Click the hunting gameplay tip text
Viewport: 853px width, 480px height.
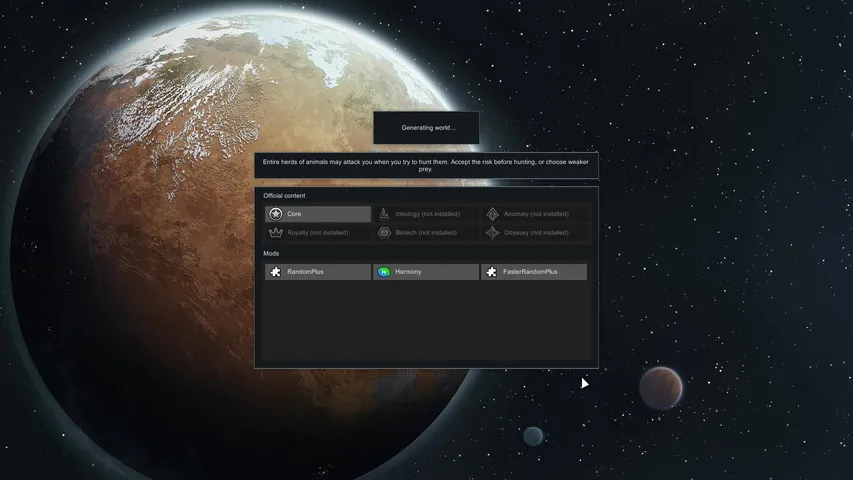click(x=425, y=165)
